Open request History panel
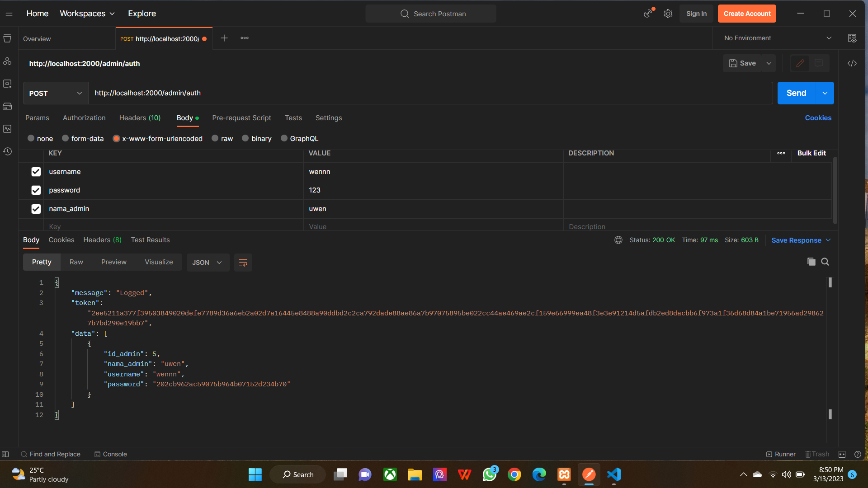The width and height of the screenshot is (868, 488). [7, 152]
